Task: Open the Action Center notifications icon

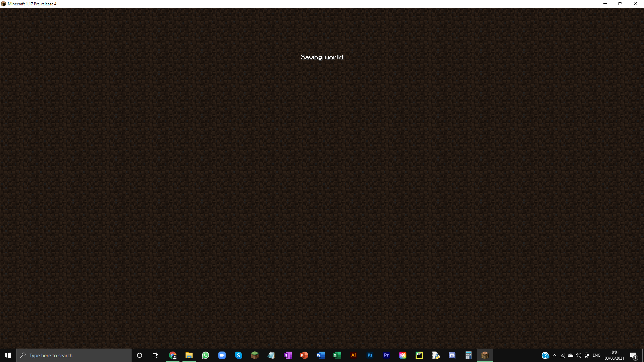Action: click(633, 355)
